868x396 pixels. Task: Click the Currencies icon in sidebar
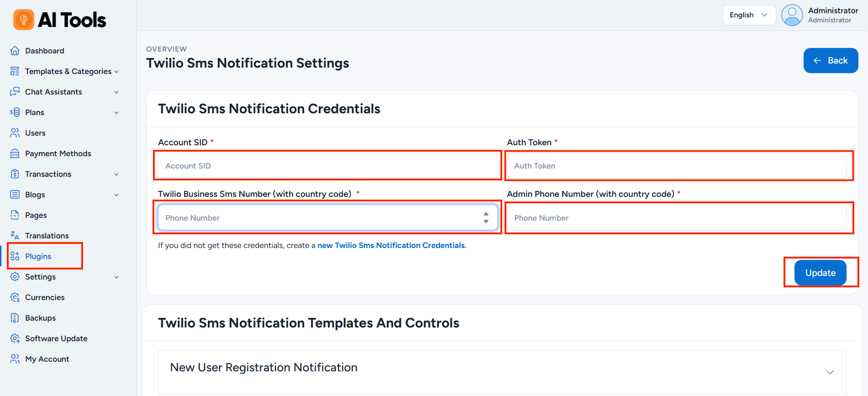pyautogui.click(x=15, y=297)
